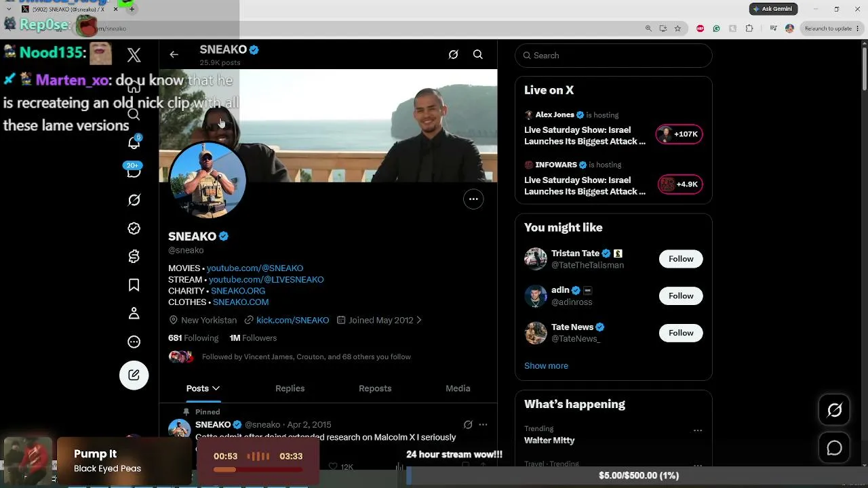Open the Followed by Vincent James list

point(307,357)
